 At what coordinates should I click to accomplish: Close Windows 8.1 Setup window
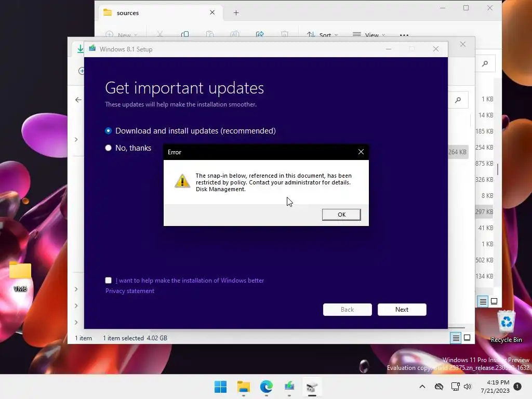tap(436, 49)
